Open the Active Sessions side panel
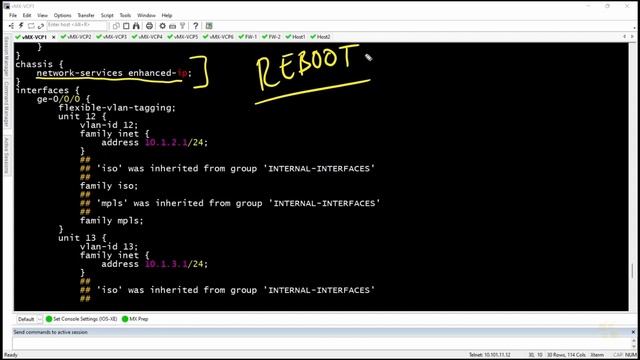Viewport: 640px width, 360px height. pos(7,155)
